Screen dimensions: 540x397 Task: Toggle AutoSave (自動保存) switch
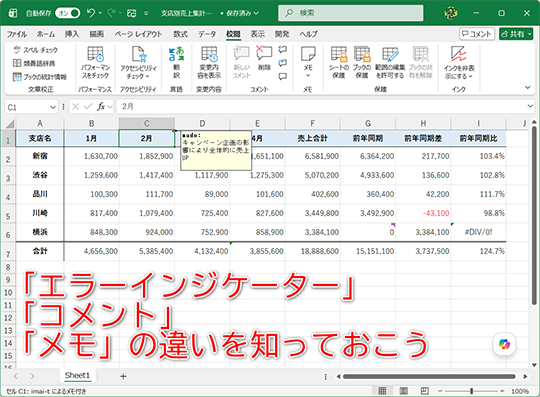68,13
